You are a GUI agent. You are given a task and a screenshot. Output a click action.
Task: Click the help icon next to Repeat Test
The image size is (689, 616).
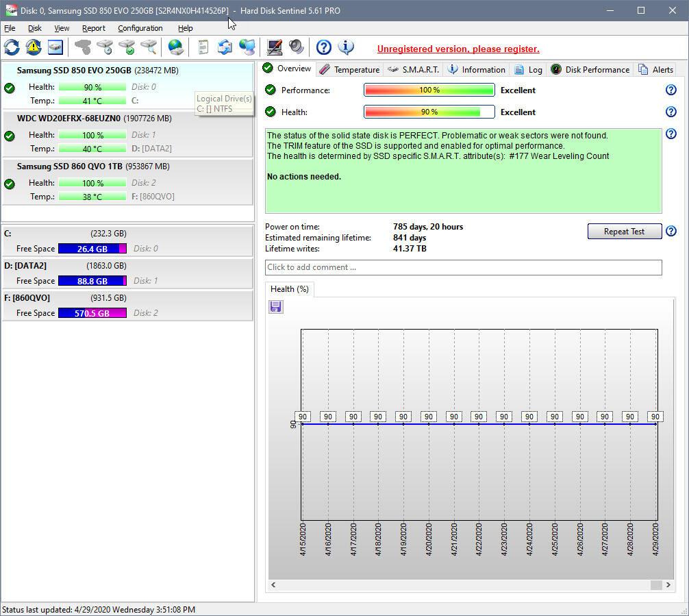coord(671,231)
